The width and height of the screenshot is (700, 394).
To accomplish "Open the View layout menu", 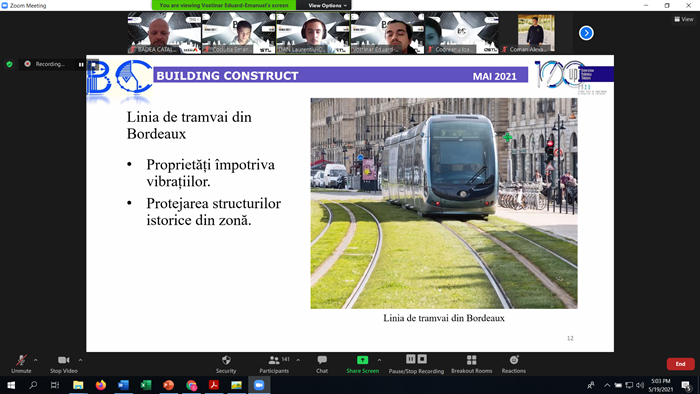I will 684,19.
